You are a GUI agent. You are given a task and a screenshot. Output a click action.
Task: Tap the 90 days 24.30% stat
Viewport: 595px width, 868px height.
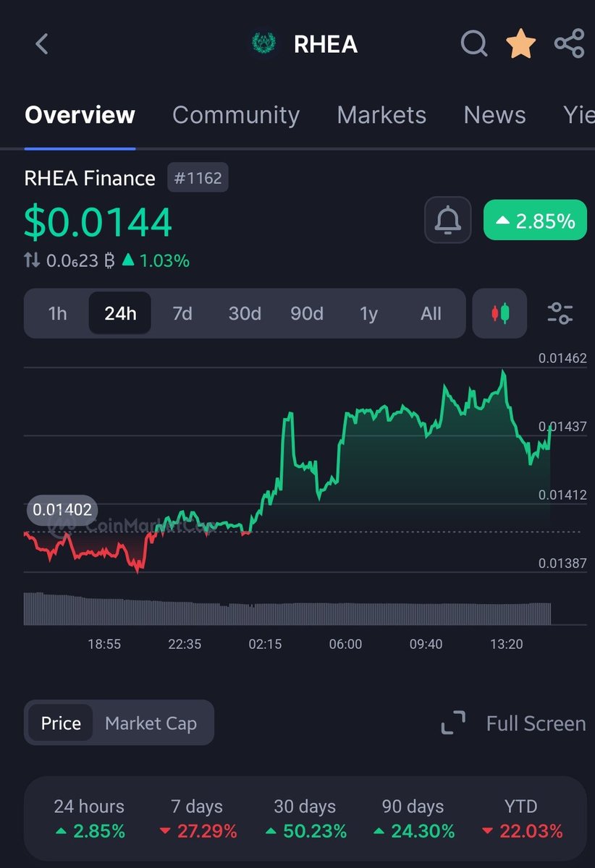tap(413, 819)
